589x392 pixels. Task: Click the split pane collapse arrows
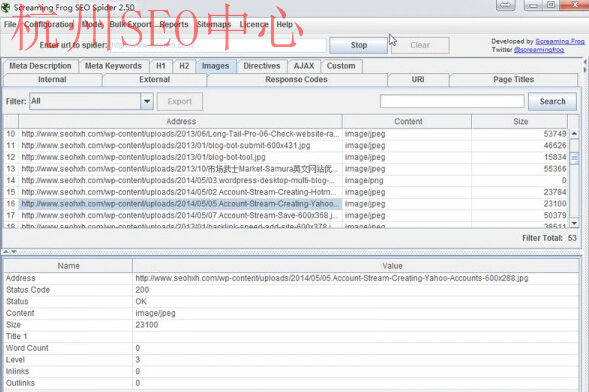[10, 252]
